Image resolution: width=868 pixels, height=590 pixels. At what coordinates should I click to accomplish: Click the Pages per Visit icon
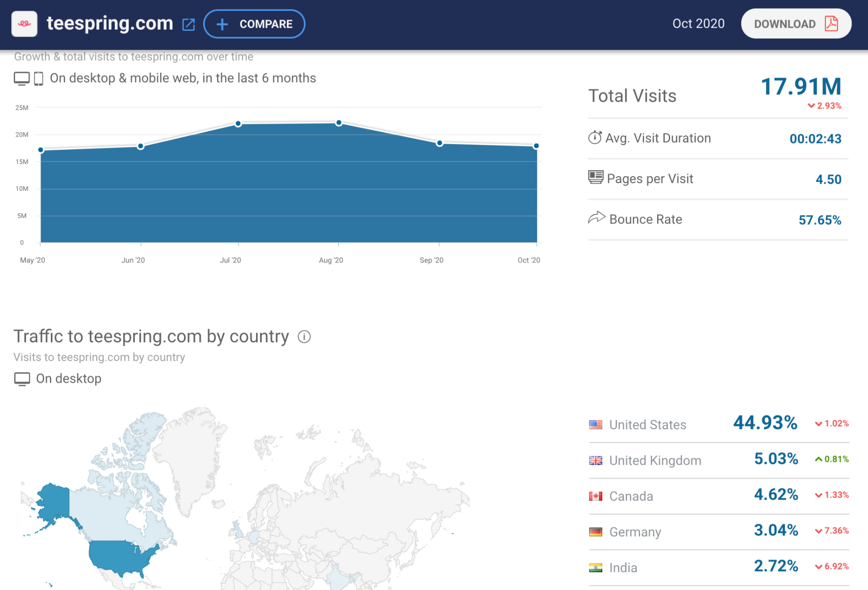[x=595, y=177]
